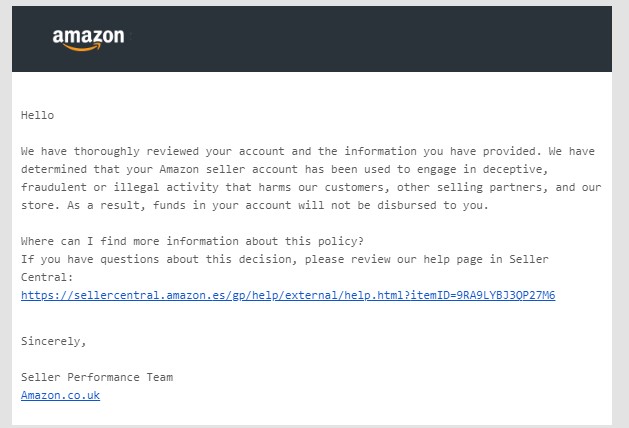
Task: Click the word "deceptive," in the paragraph
Action: click(x=515, y=169)
